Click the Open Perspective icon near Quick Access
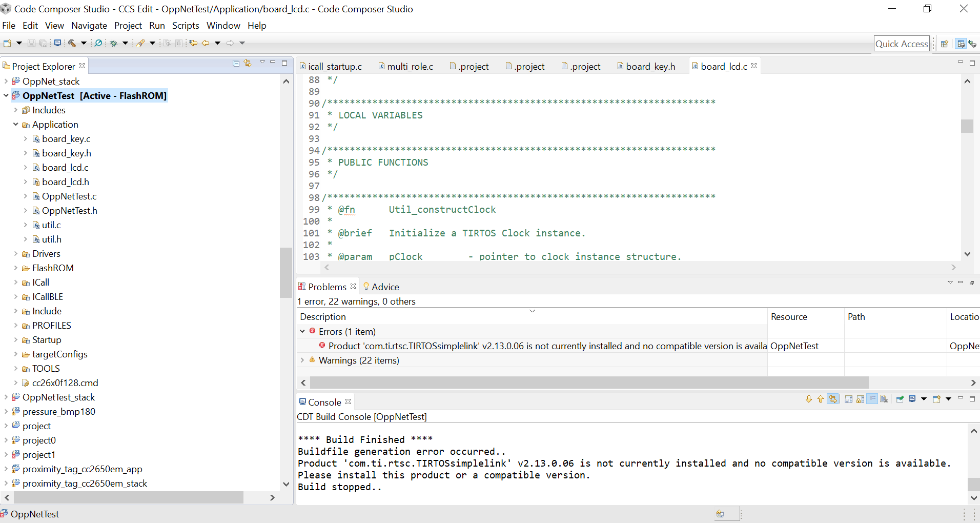Screen dimensions: 980x523 (x=944, y=44)
